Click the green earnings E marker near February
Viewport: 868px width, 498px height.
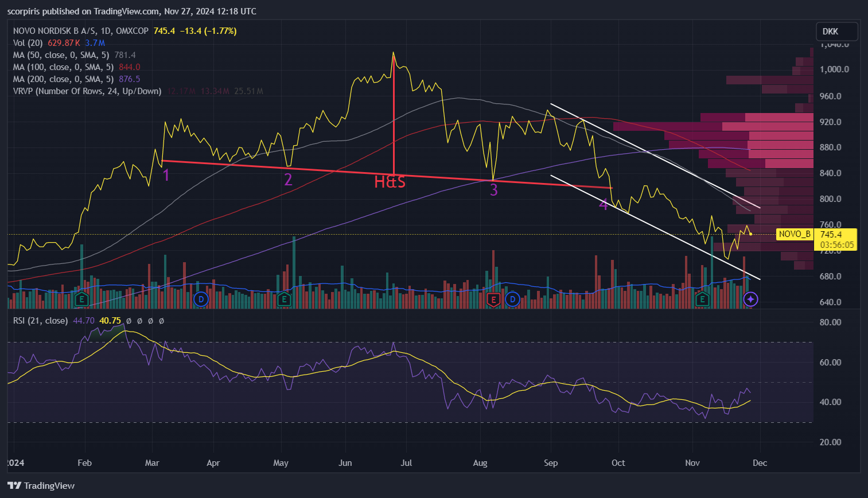(x=81, y=299)
